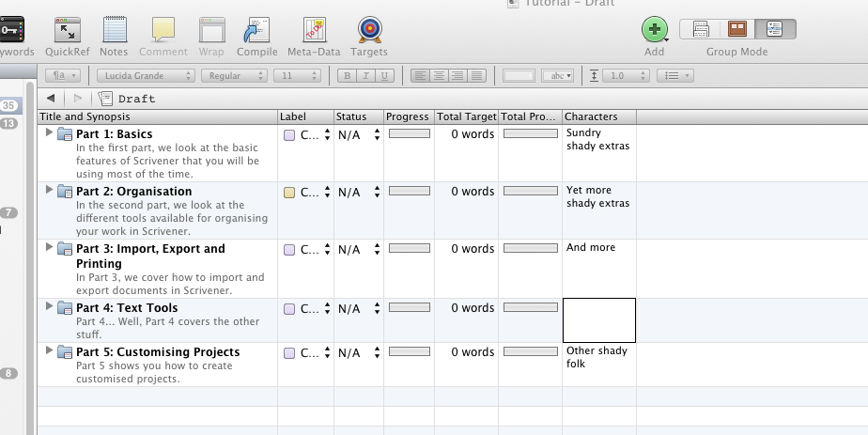
Task: Open the Keywords panel key icon
Action: tap(11, 30)
